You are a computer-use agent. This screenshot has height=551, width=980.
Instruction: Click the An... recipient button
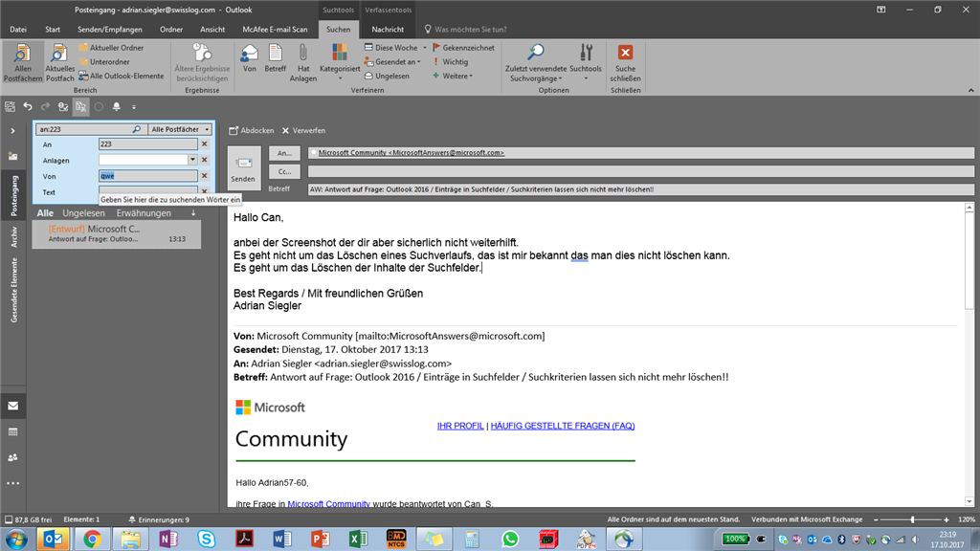284,153
